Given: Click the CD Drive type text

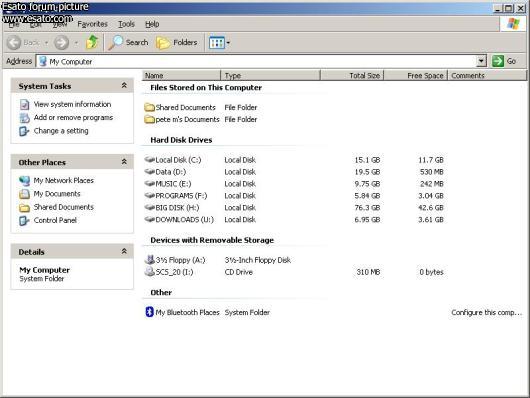Looking at the screenshot, I should (x=239, y=272).
